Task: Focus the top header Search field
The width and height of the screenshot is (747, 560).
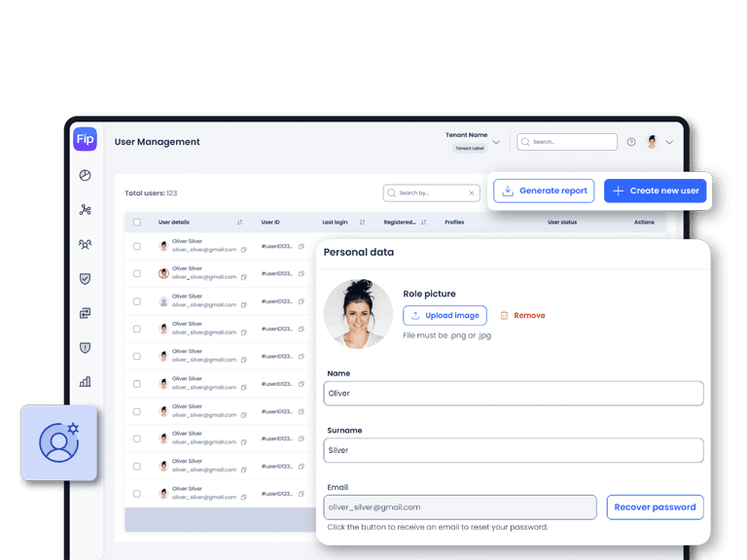Action: [x=567, y=142]
